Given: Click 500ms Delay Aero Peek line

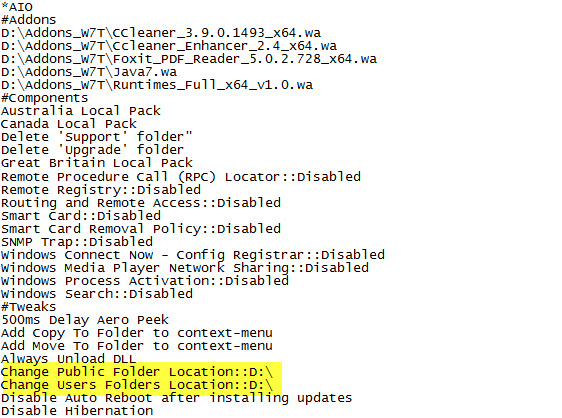Looking at the screenshot, I should pos(85,320).
